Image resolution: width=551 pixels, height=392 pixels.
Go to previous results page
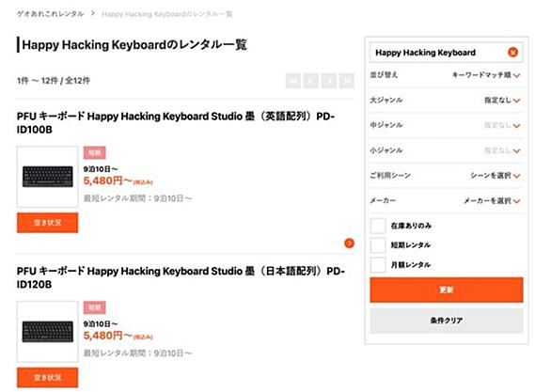pos(311,81)
